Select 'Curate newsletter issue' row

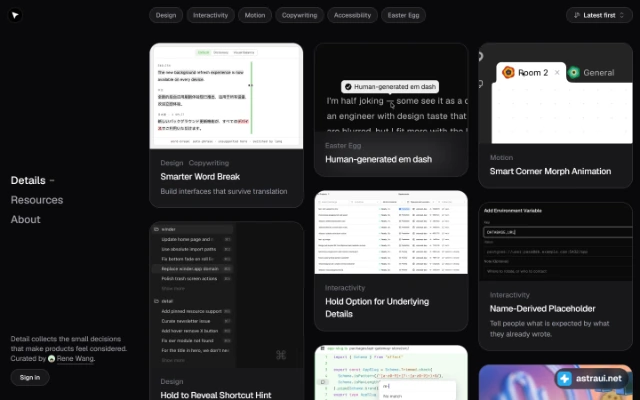(192, 321)
